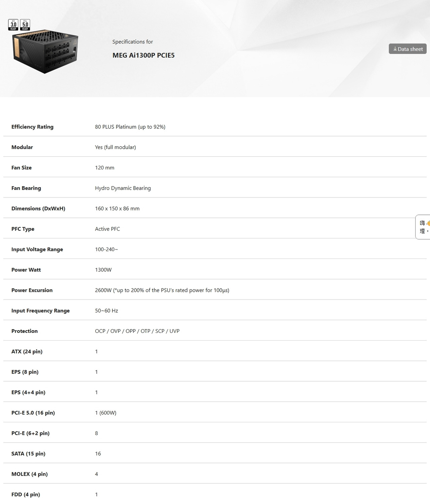Image resolution: width=430 pixels, height=504 pixels.
Task: Click the Protection row's OCP / OVP list
Action: coord(137,331)
